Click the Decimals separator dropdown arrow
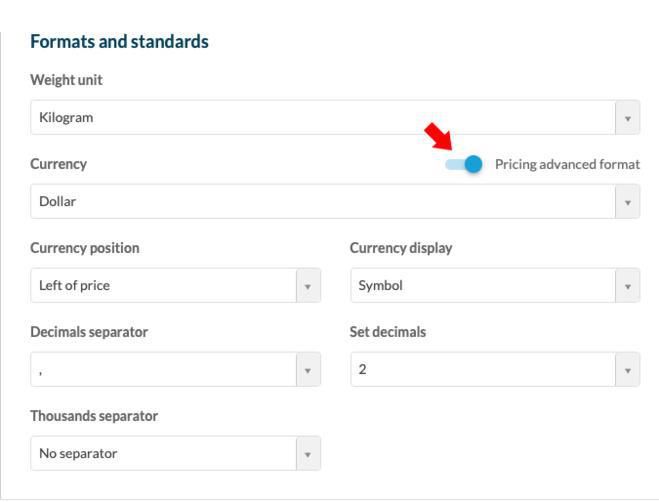 coord(308,370)
